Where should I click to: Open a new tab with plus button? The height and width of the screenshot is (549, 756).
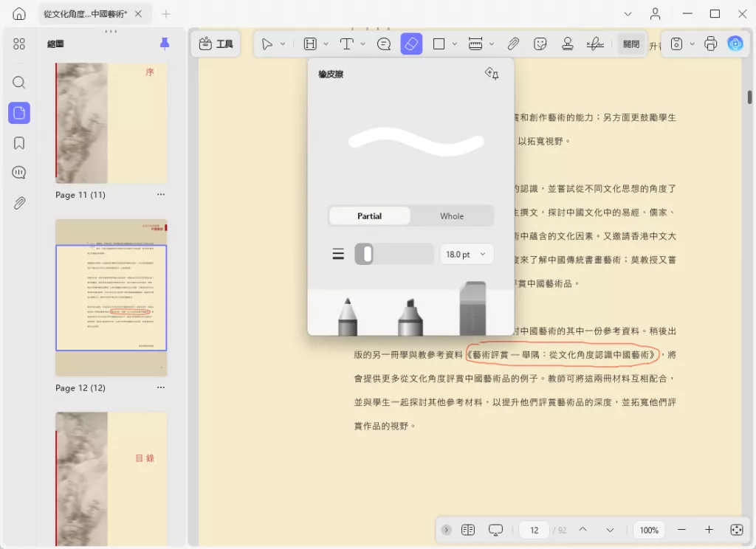coord(166,14)
